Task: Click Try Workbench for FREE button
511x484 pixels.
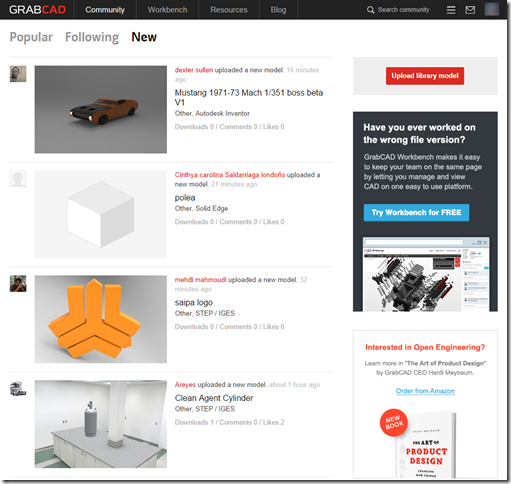Action: click(416, 213)
